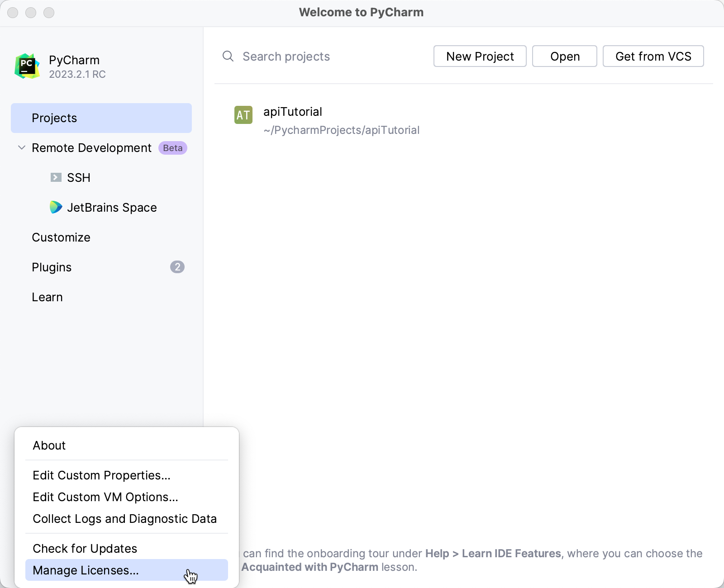The width and height of the screenshot is (724, 588).
Task: Choose Collect Logs and Diagnostic Data
Action: (124, 519)
